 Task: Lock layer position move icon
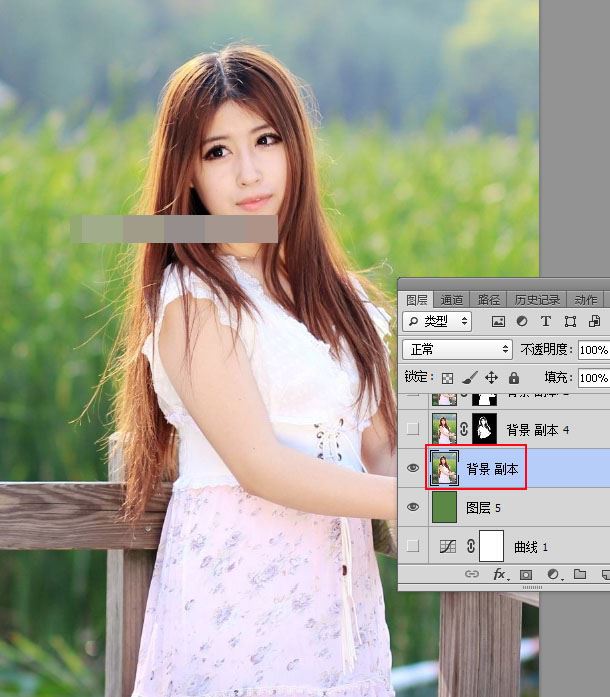point(491,378)
